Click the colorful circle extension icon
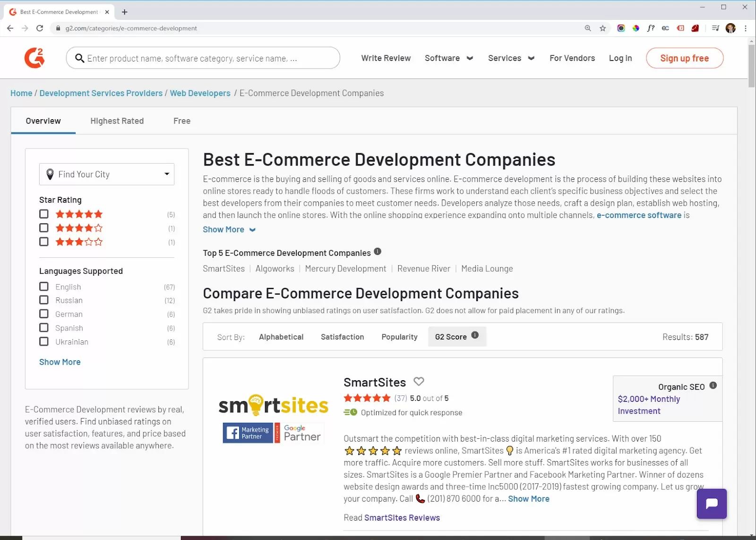 point(621,28)
